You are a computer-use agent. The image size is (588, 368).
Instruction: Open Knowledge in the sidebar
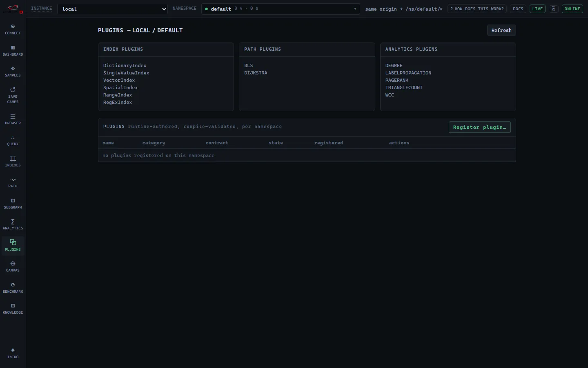[x=13, y=309]
